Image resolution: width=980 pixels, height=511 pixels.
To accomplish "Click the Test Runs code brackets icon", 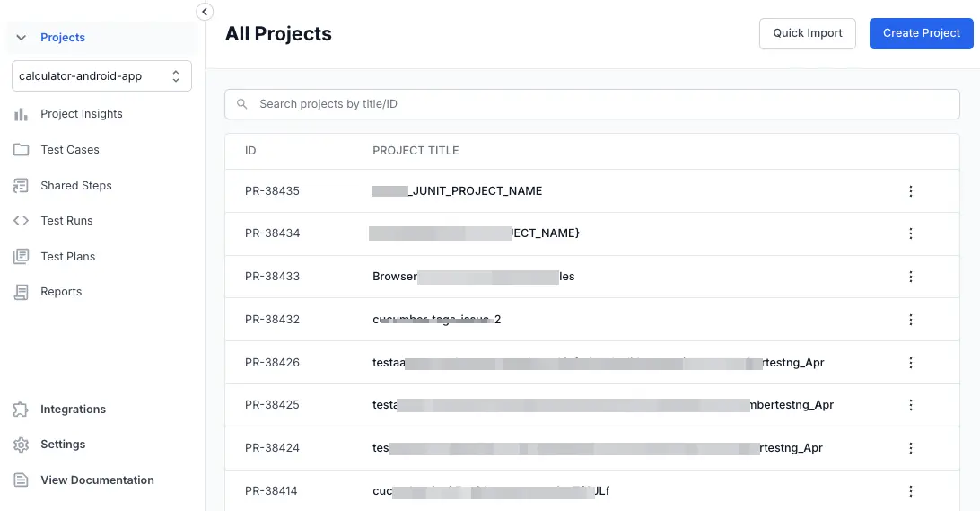I will 21,221.
